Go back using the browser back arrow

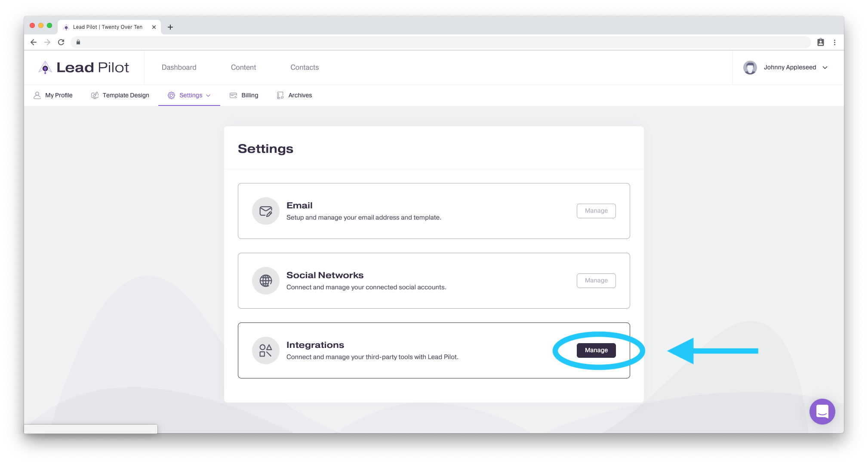coord(34,42)
